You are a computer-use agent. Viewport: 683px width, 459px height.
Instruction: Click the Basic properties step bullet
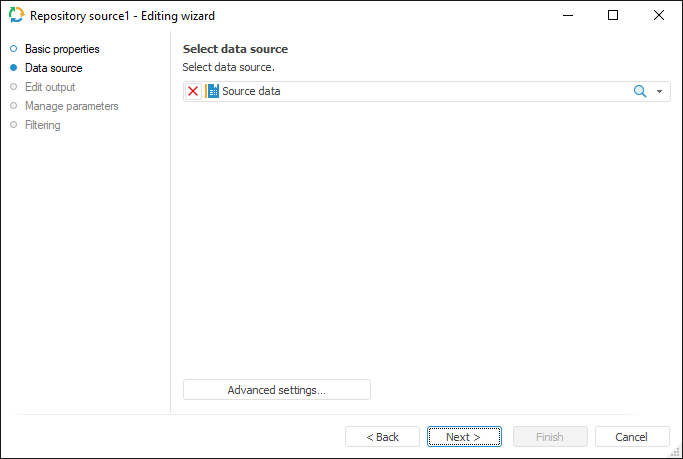point(13,49)
